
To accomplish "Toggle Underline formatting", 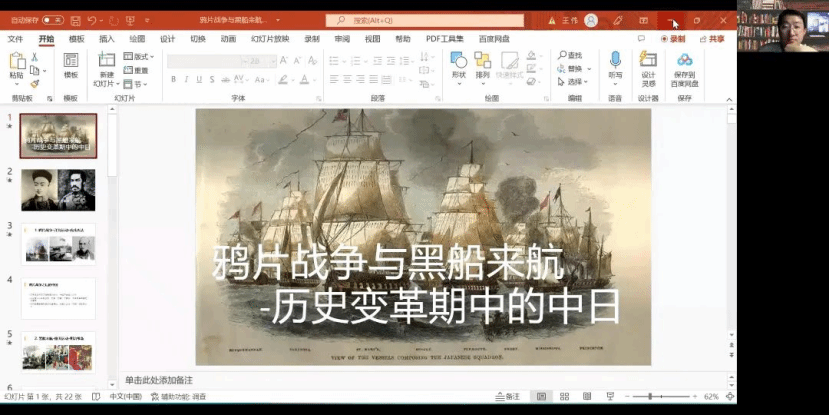I will [x=199, y=79].
